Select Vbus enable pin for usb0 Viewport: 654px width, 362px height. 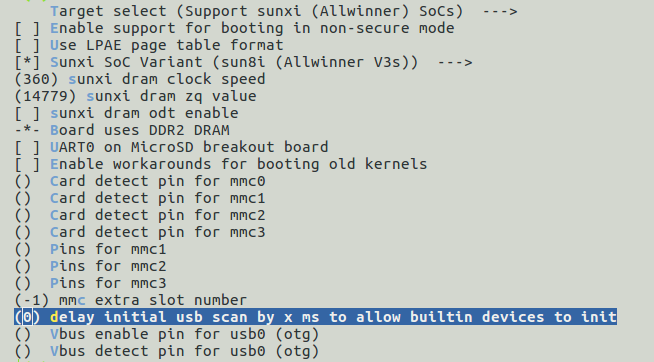[167, 334]
